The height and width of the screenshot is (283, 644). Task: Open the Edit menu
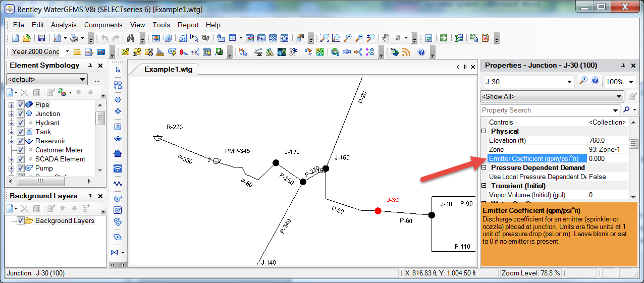point(37,25)
